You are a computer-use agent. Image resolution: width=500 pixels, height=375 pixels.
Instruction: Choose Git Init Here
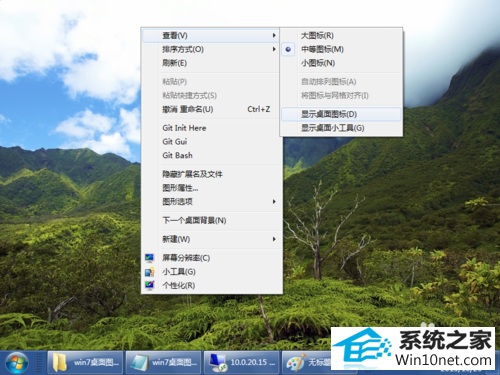(212, 128)
